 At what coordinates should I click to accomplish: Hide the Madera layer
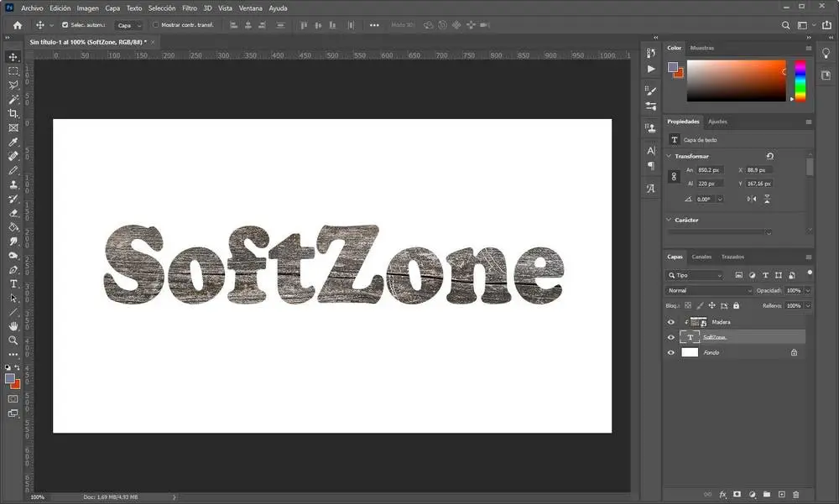[x=670, y=322]
